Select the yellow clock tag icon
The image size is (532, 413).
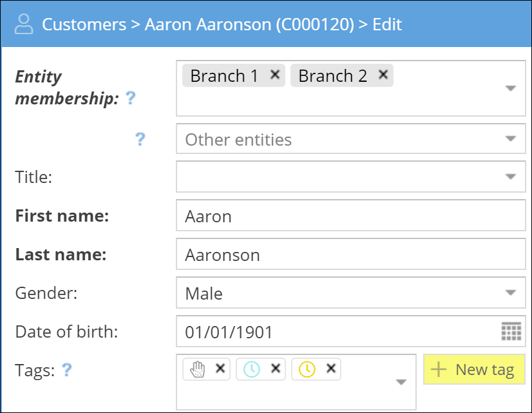point(307,369)
